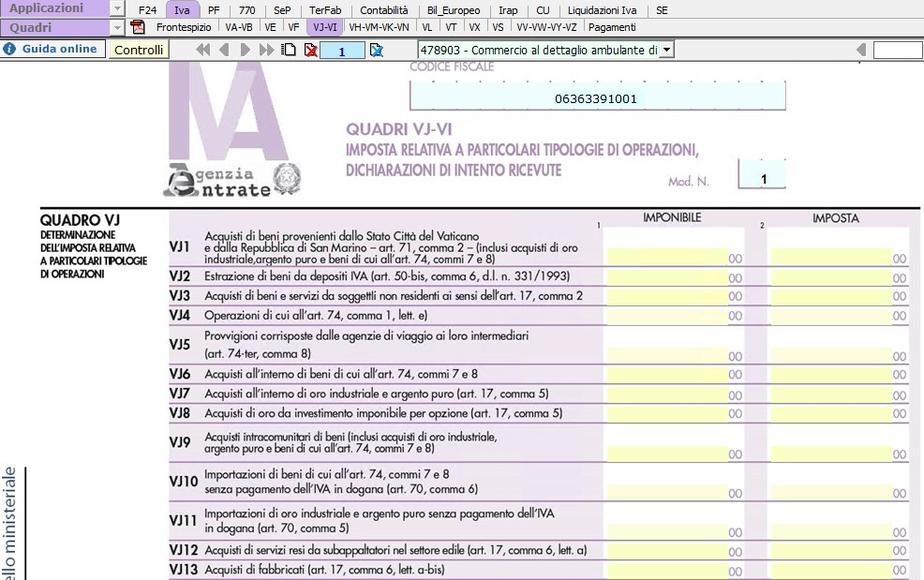Open the VH-VM-VK-VN quadro

click(x=379, y=27)
